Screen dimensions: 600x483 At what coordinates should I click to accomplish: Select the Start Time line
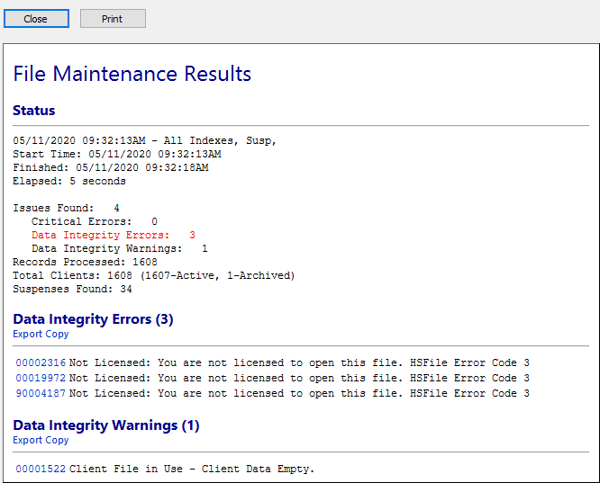click(117, 154)
